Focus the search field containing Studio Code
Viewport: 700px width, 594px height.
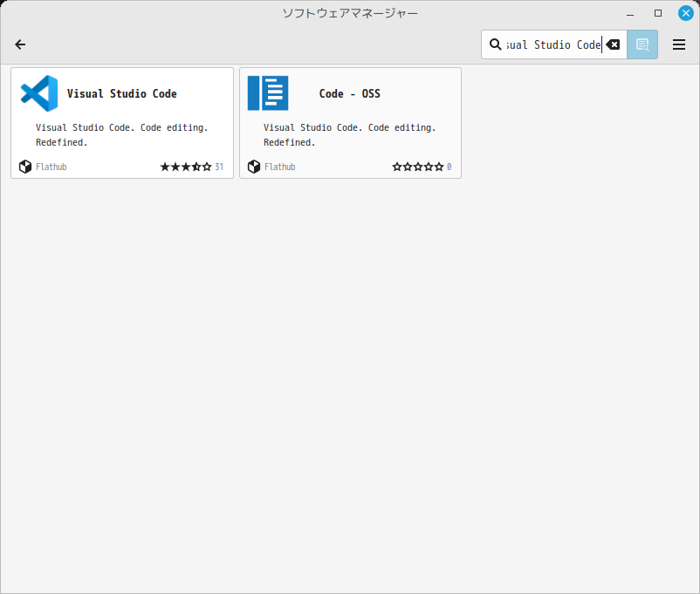pos(553,44)
